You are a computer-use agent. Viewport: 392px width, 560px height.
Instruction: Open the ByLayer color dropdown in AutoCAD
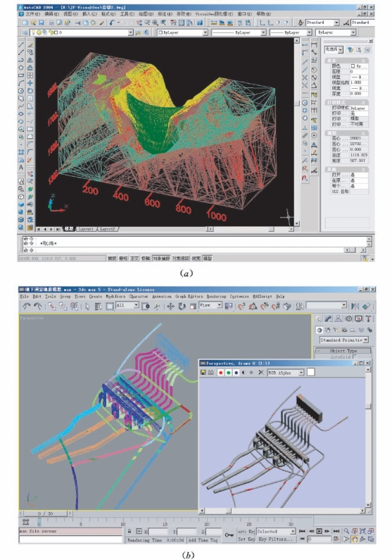[182, 32]
